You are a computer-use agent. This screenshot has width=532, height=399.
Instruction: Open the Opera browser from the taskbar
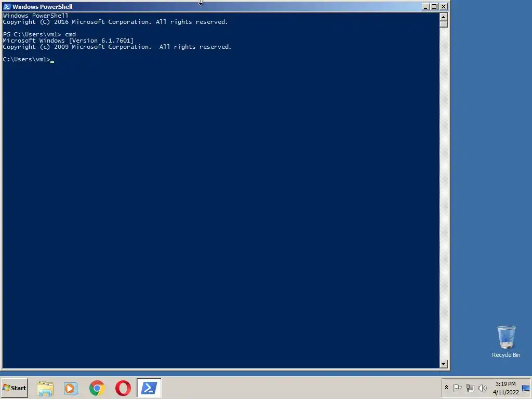[x=123, y=388]
